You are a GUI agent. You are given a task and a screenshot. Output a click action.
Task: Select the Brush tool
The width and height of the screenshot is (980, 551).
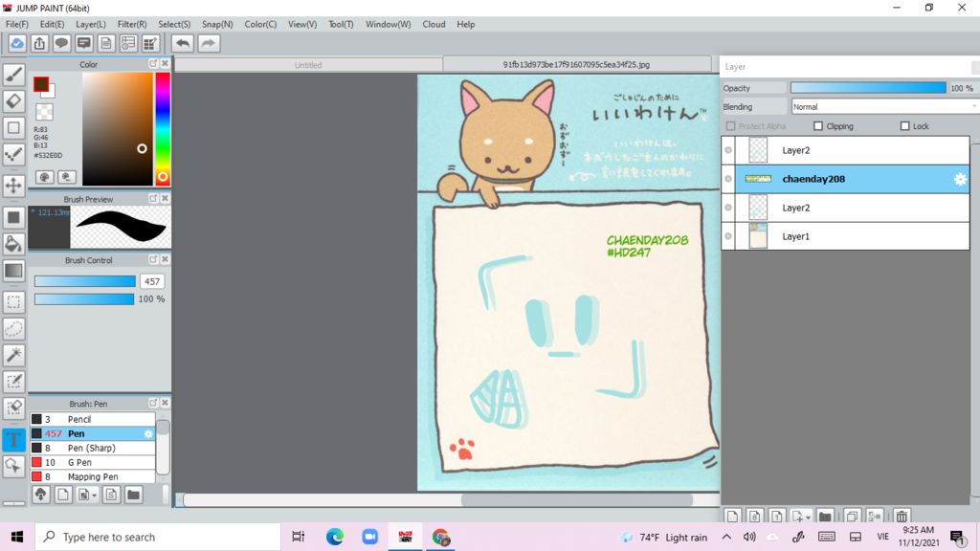click(x=13, y=75)
